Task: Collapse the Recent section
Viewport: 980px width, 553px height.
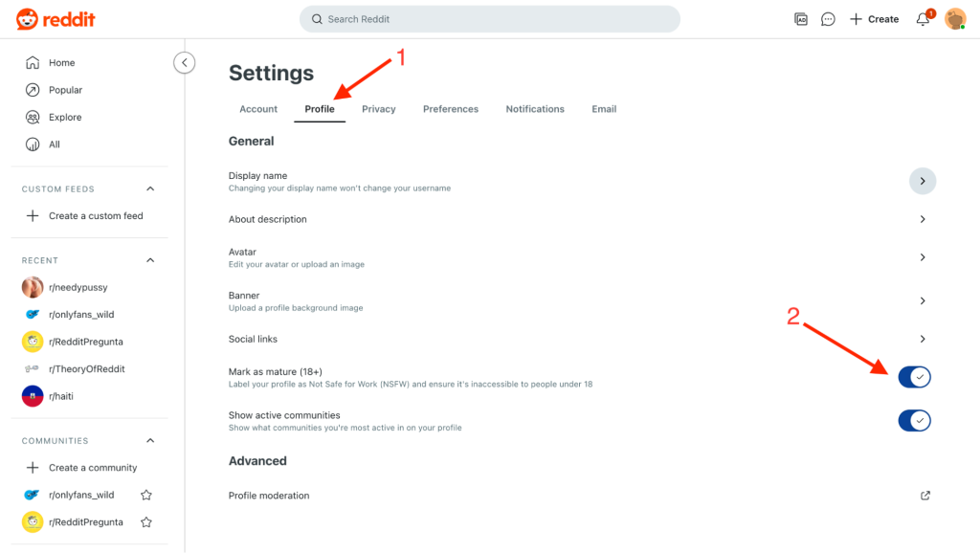Action: 150,260
